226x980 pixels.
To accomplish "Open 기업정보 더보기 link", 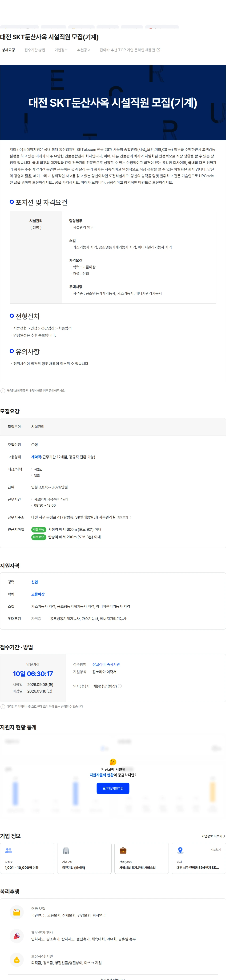I will click(x=213, y=836).
